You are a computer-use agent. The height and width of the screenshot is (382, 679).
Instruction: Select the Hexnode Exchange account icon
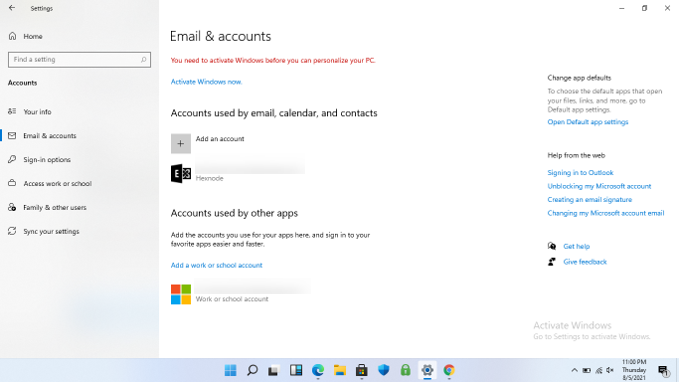click(181, 174)
